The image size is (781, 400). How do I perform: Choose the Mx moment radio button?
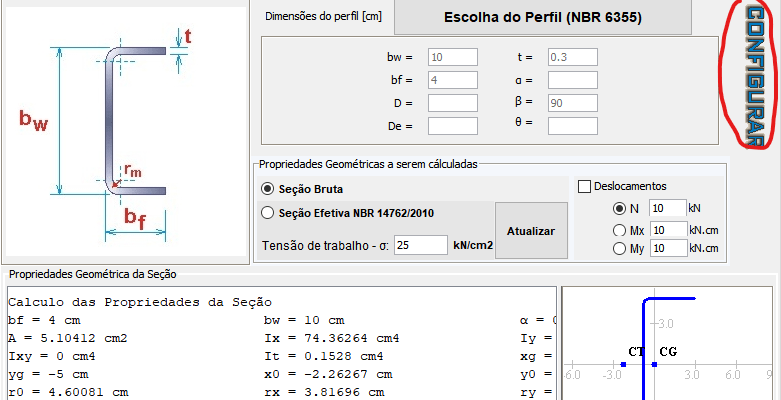[x=621, y=230]
